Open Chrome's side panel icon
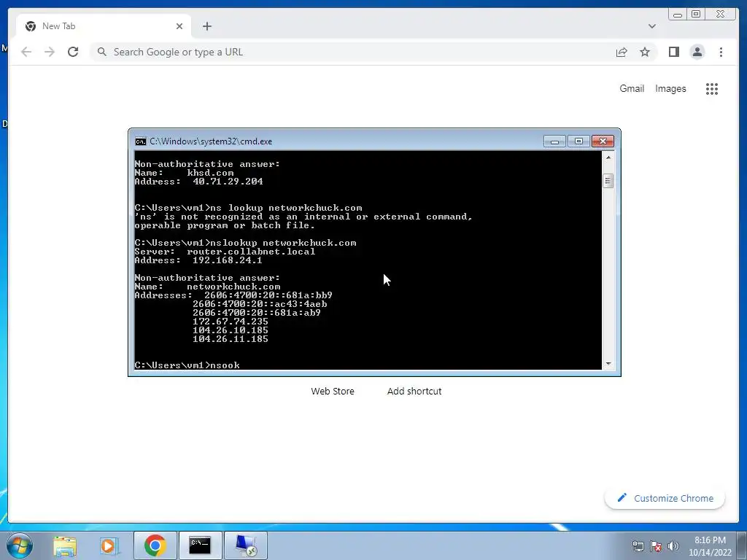 [x=673, y=52]
